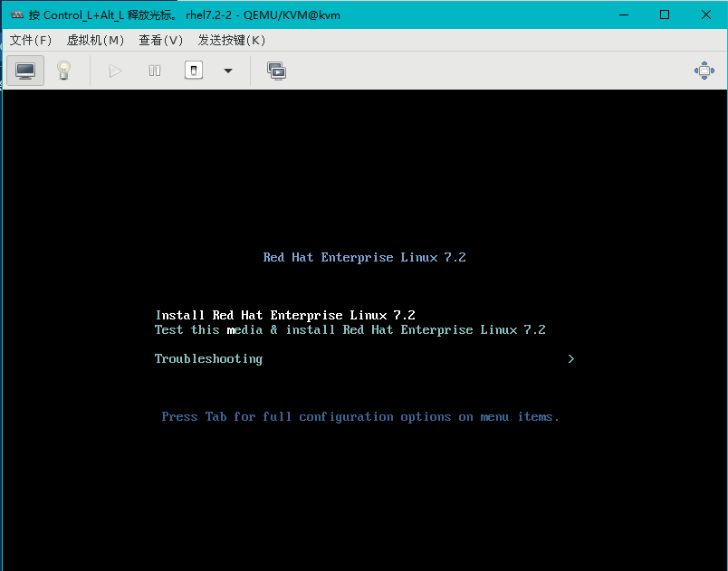Pause the virtual machine
Viewport: 728px width, 571px height.
coord(155,71)
